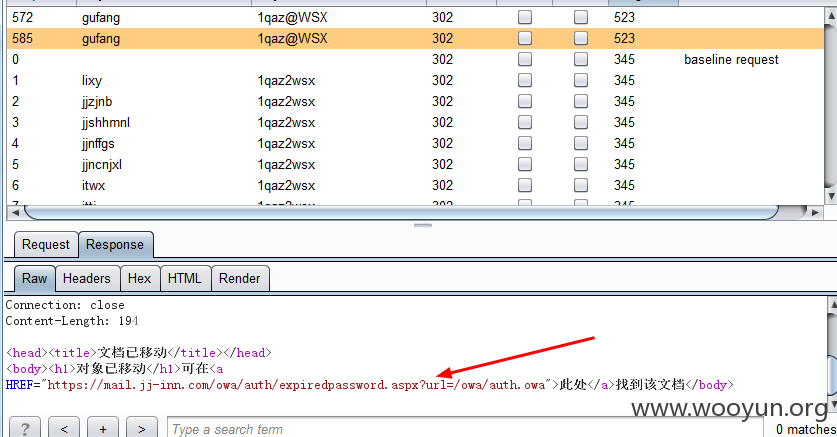The height and width of the screenshot is (437, 837).
Task: Click 1qaz2wsx password in the itwx row
Action: click(286, 185)
